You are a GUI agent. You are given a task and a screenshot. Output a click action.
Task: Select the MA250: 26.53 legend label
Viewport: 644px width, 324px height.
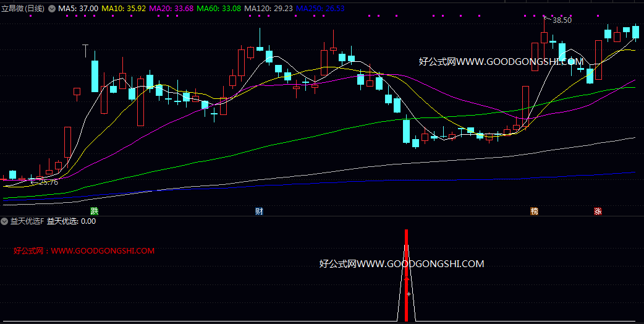320,8
